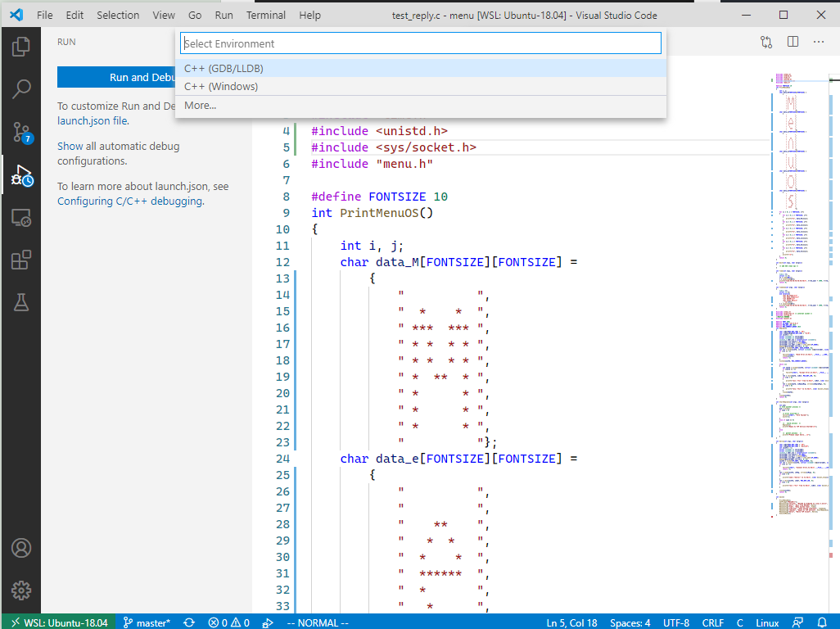
Task: Select C++ (Windows) environment
Action: pyautogui.click(x=421, y=86)
